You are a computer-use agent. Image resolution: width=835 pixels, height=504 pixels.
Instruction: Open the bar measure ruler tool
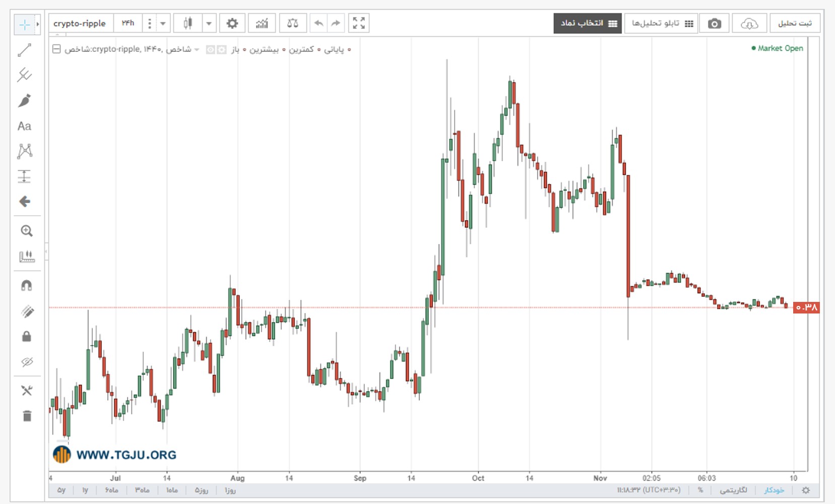(x=27, y=256)
